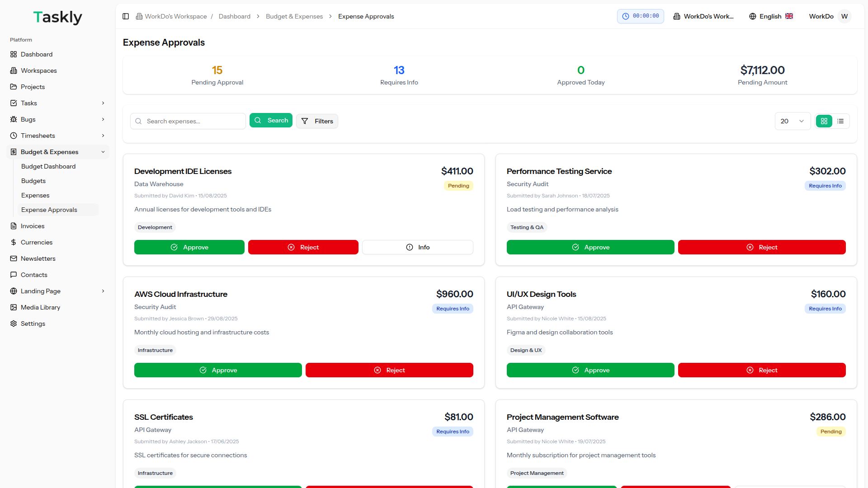Click the Invoices sidebar icon
Screen dimensions: 868x488
(14, 226)
